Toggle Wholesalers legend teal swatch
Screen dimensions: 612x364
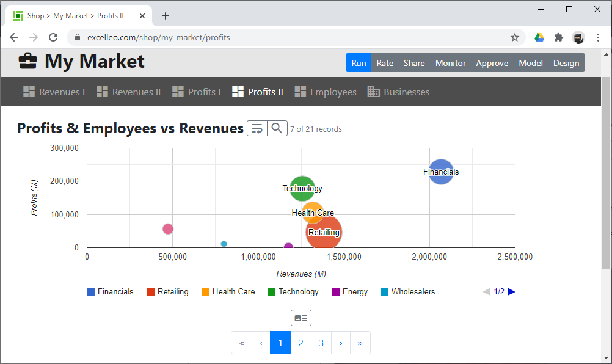[x=384, y=292]
